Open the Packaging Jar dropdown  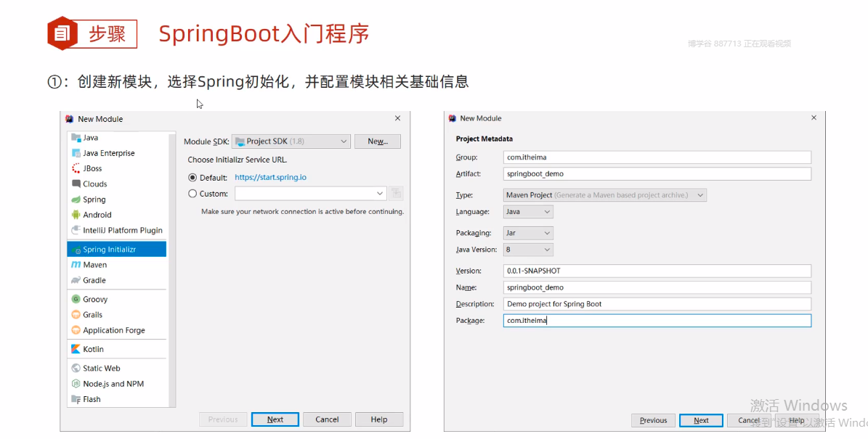(528, 234)
